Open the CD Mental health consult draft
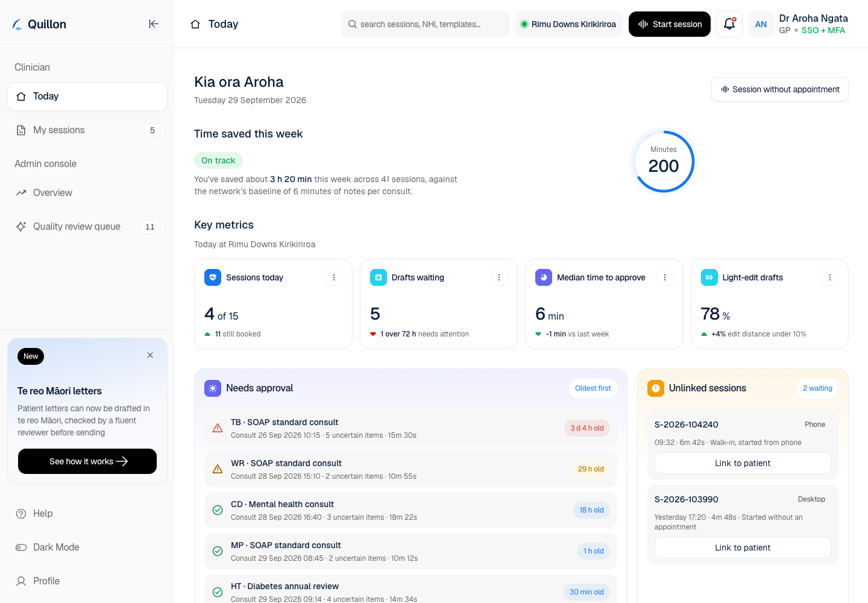Image resolution: width=868 pixels, height=603 pixels. coord(410,510)
